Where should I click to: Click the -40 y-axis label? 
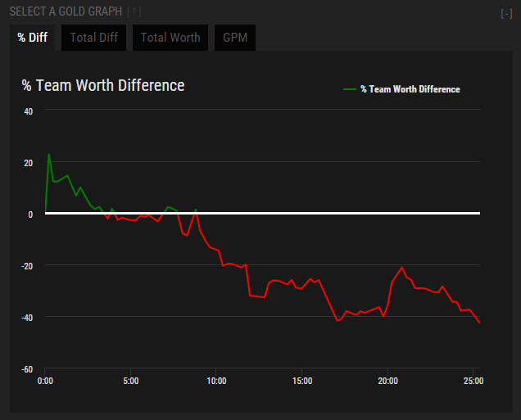pyautogui.click(x=27, y=318)
